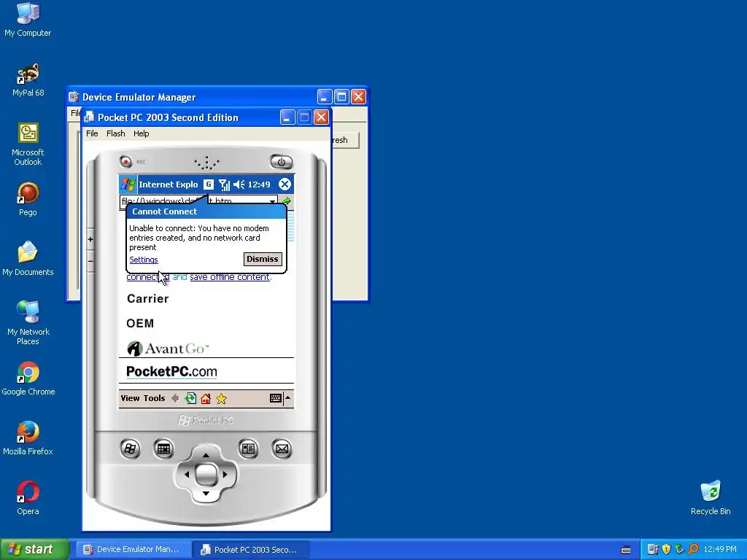
Task: Click the Back arrow in IE toolbar
Action: [x=175, y=398]
